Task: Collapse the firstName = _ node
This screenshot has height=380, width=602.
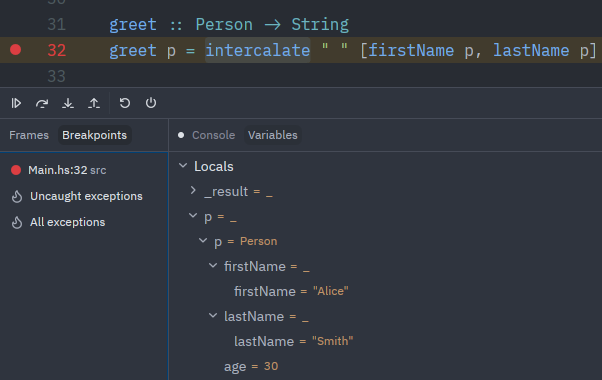Action: pos(213,266)
